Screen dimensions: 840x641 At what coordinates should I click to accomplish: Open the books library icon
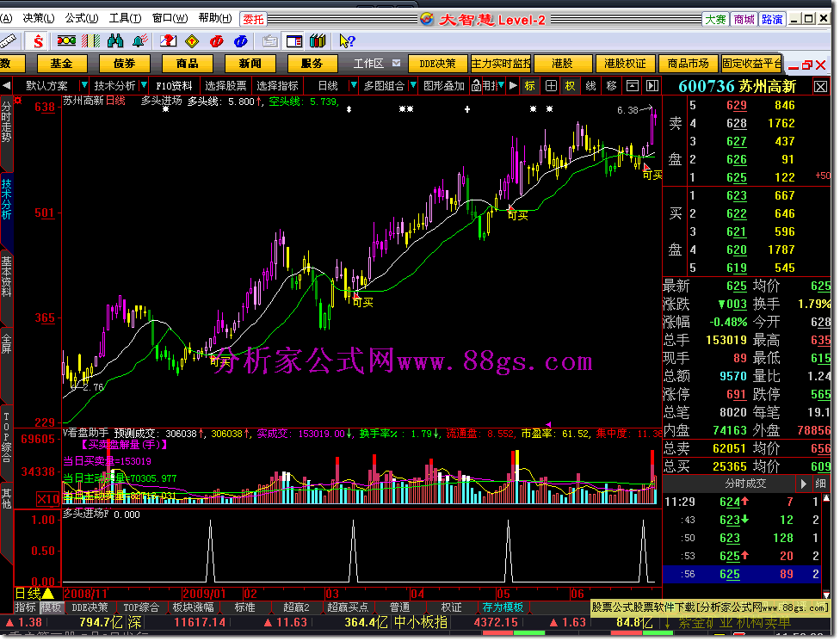coord(318,40)
